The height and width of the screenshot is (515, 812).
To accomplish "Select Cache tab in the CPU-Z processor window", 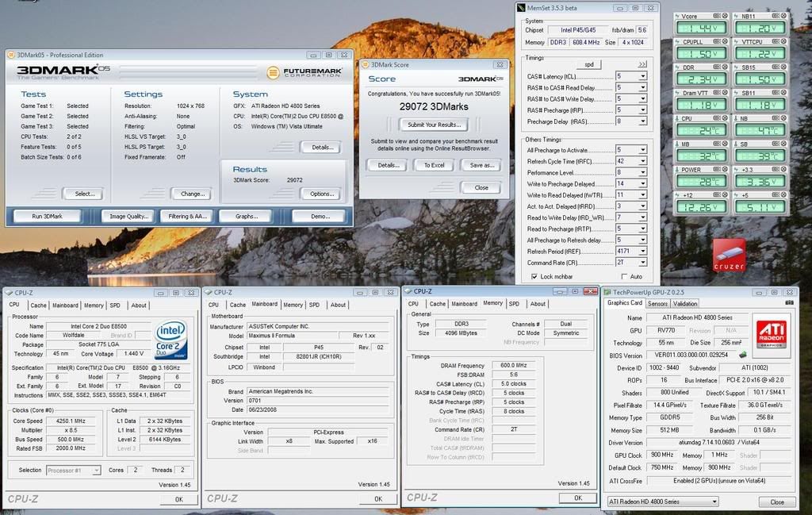I will [x=38, y=306].
